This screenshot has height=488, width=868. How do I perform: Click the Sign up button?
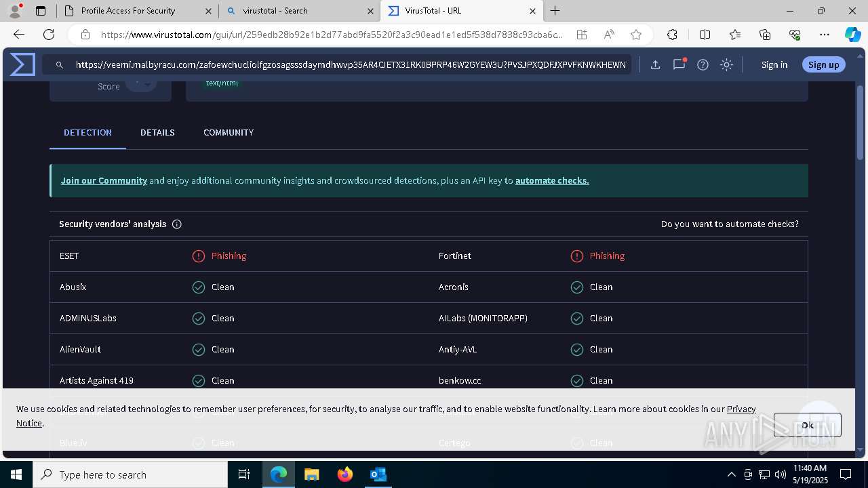pyautogui.click(x=824, y=64)
